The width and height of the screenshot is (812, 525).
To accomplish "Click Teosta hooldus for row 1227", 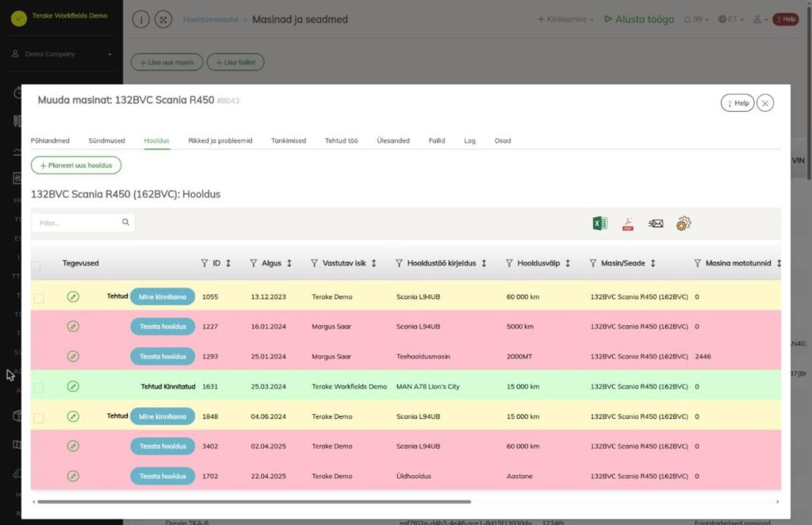I will coord(163,327).
